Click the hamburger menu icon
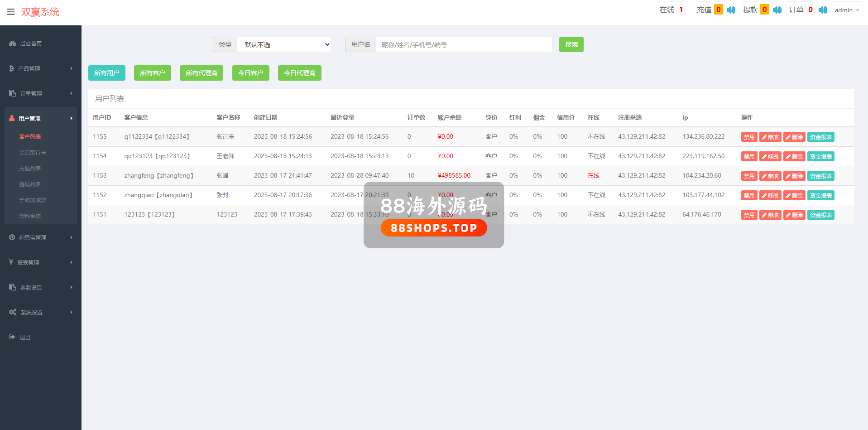 10,12
